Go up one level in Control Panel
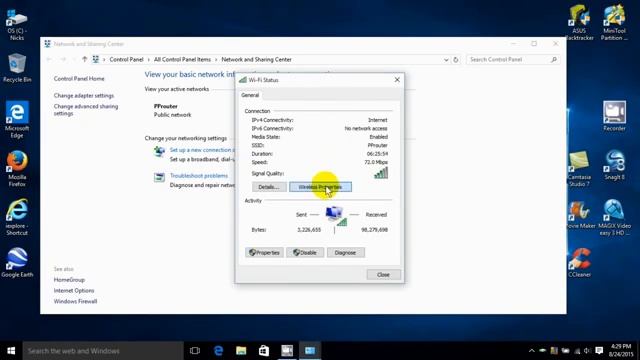The width and height of the screenshot is (640, 360). point(84,60)
